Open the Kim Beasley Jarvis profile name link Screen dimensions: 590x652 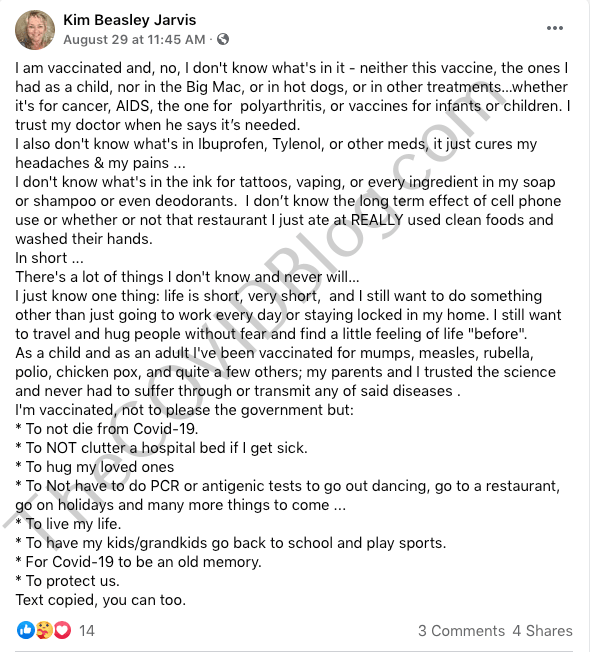pos(130,20)
